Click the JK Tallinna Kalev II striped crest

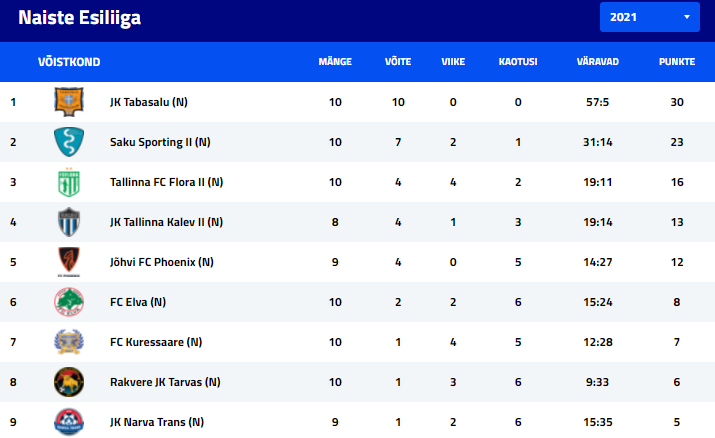[69, 222]
